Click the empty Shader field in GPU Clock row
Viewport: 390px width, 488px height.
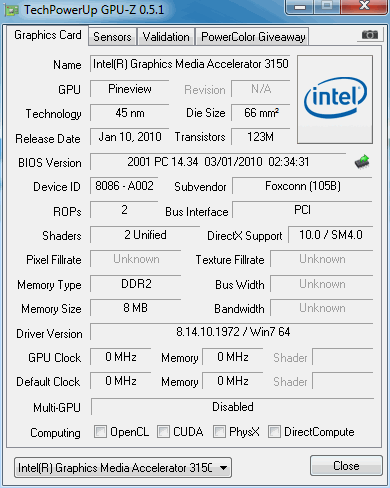(343, 357)
